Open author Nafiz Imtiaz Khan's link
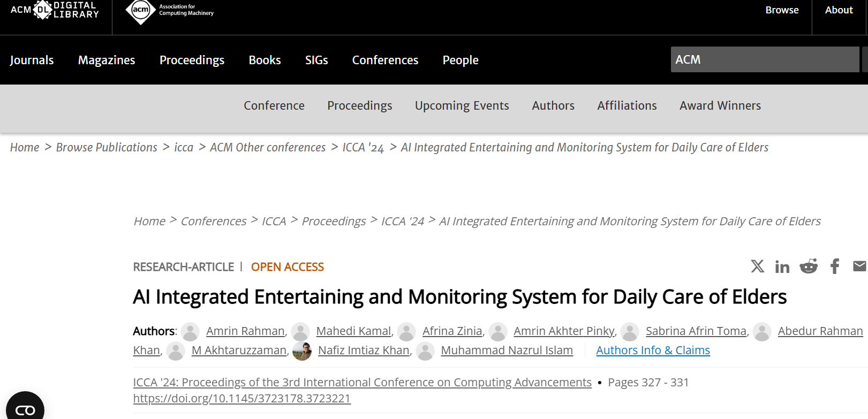The height and width of the screenshot is (419, 868). 364,351
